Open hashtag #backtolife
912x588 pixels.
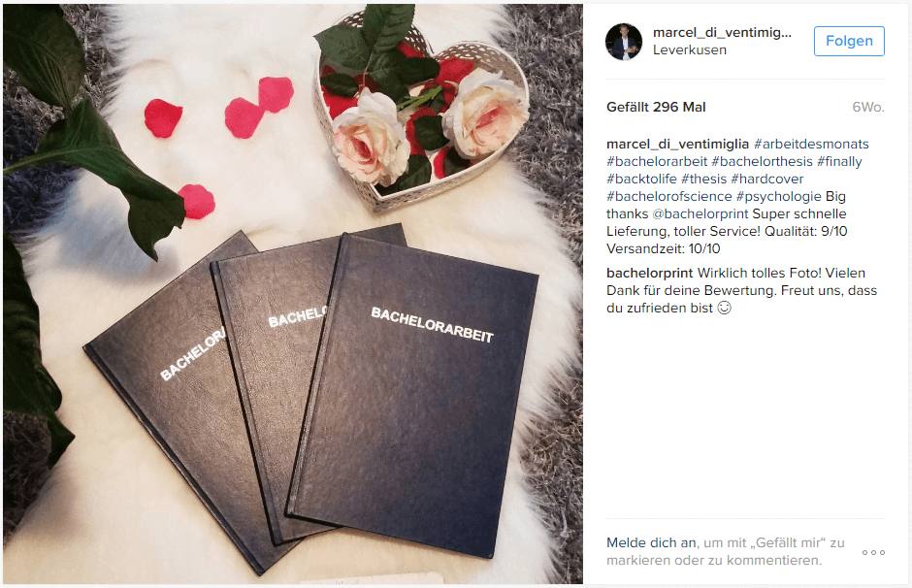pyautogui.click(x=641, y=180)
